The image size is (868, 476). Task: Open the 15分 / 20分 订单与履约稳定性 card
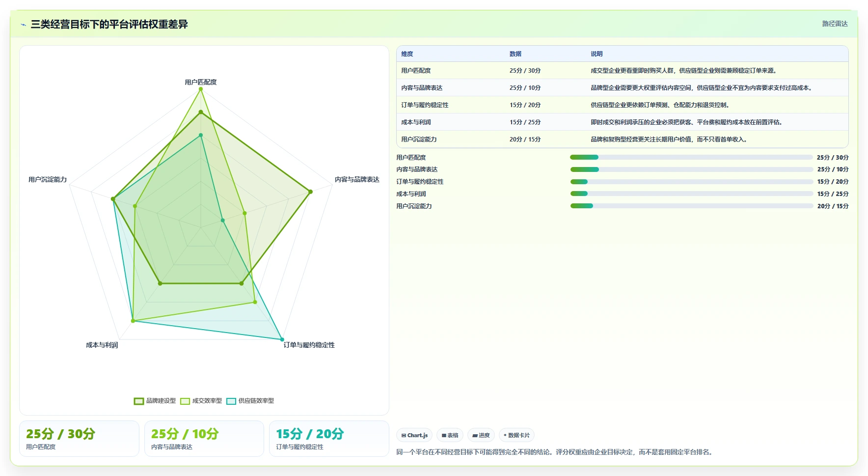point(329,439)
